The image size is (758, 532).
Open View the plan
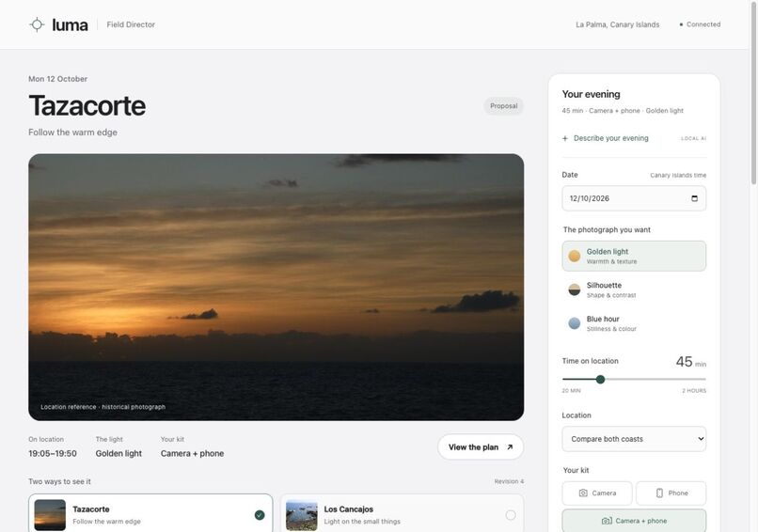tap(481, 447)
